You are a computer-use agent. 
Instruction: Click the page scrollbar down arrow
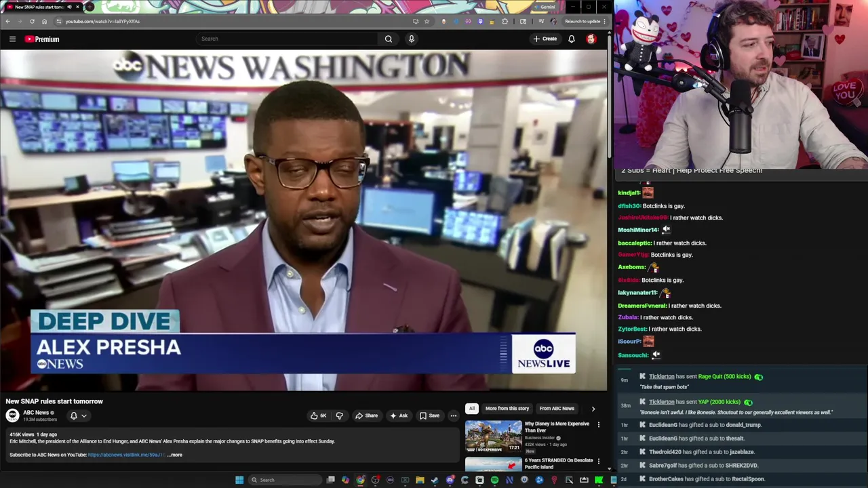(609, 468)
